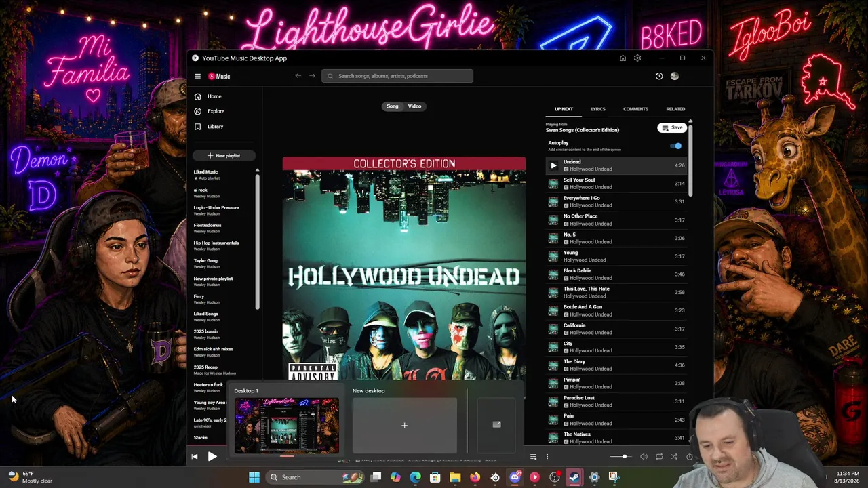Viewport: 868px width, 488px height.
Task: Open Firefox from the taskbar
Action: point(475,477)
